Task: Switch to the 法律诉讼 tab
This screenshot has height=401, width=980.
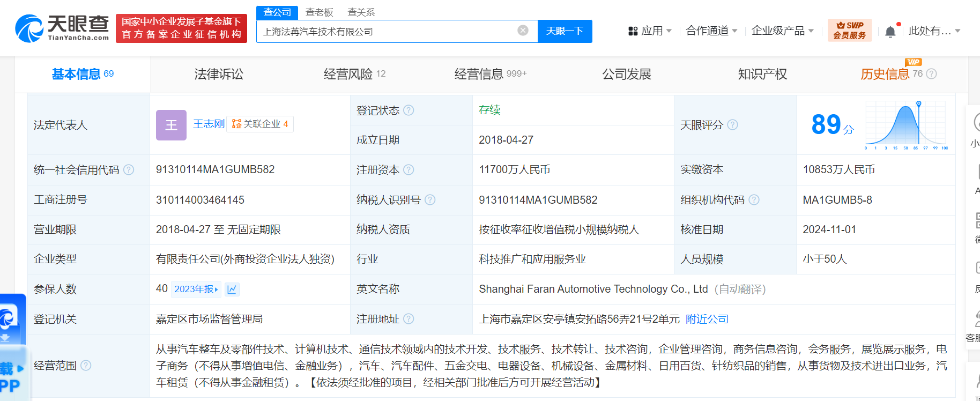Action: click(219, 74)
